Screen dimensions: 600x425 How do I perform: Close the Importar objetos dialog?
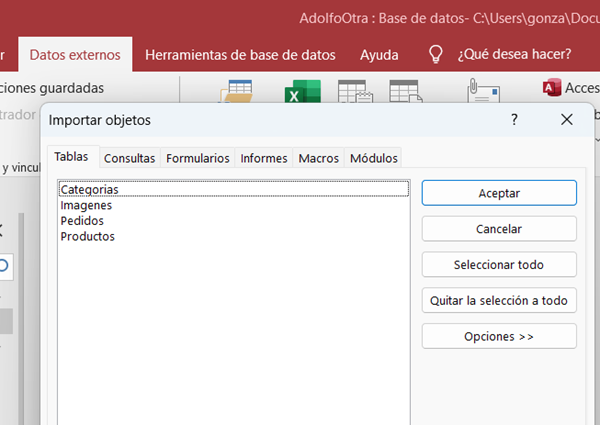567,120
